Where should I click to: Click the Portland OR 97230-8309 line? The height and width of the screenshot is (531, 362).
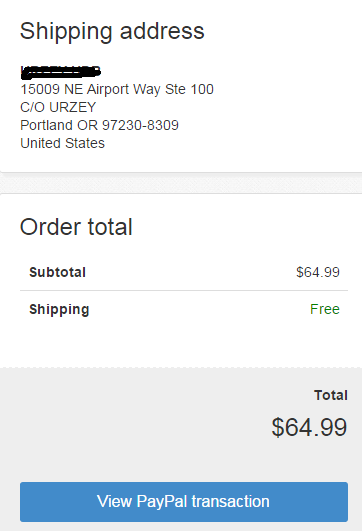pos(99,125)
